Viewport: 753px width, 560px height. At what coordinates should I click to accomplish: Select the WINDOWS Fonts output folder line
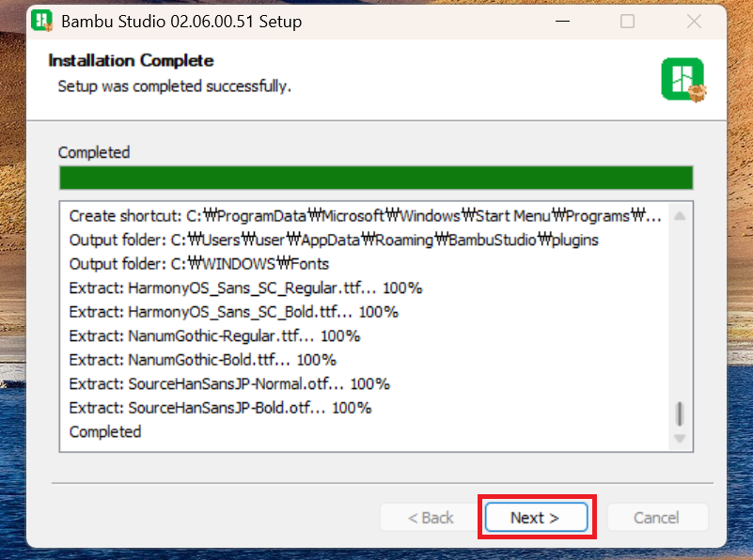pos(199,264)
